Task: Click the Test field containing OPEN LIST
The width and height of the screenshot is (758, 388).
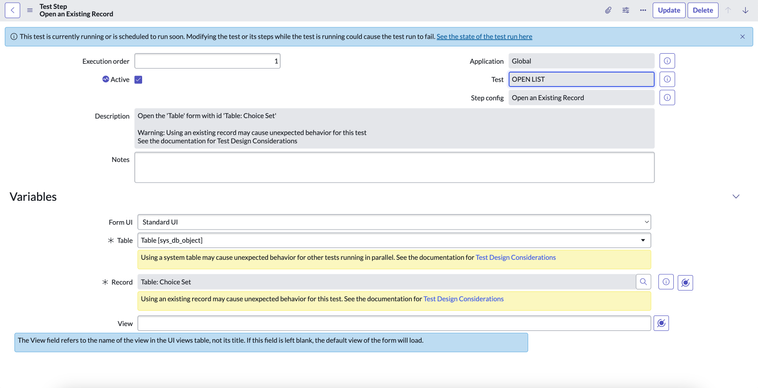Action: 582,79
